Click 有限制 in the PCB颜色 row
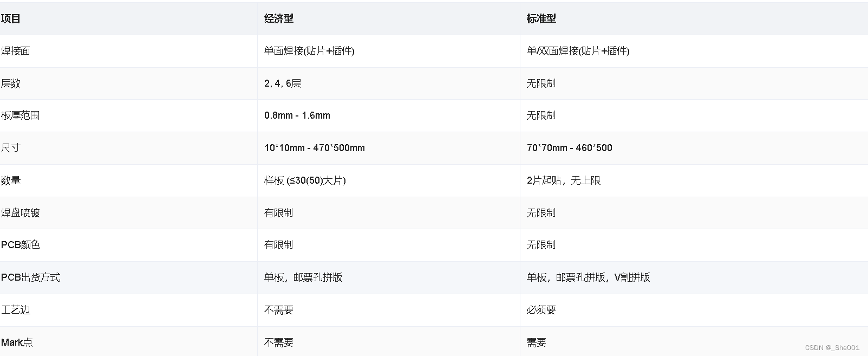Screen dimensions: 868x356 (278, 245)
